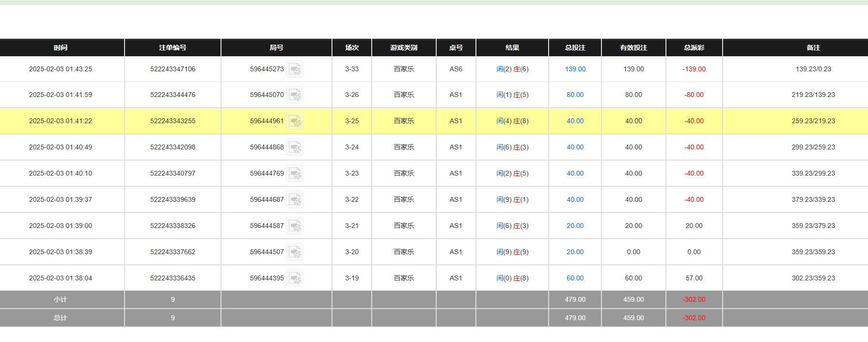Open replay icon in highlighted row 596444961
This screenshot has width=868, height=342.
[295, 121]
